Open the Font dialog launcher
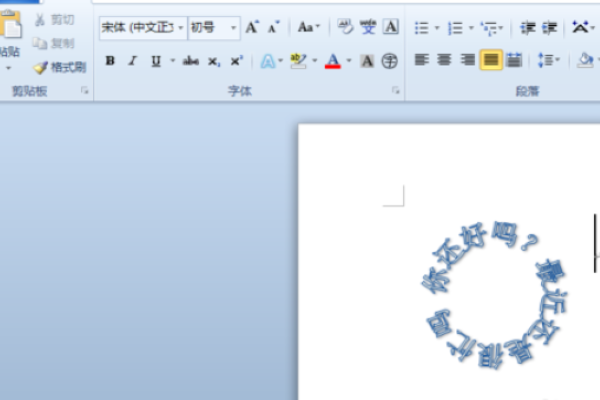Viewport: 600px width, 400px height. pyautogui.click(x=395, y=91)
